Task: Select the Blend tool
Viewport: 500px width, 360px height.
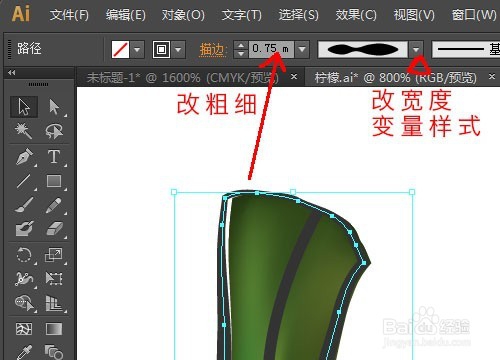Action: (54, 352)
